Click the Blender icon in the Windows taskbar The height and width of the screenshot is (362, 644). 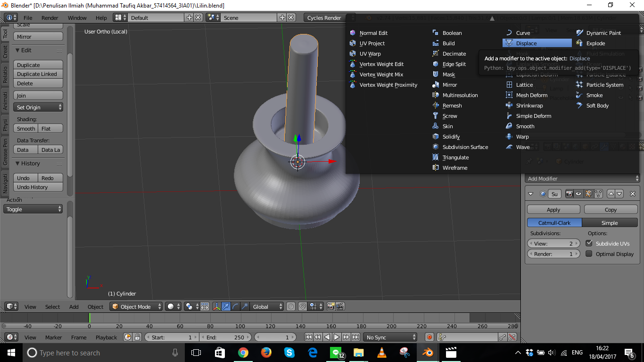[x=428, y=353]
